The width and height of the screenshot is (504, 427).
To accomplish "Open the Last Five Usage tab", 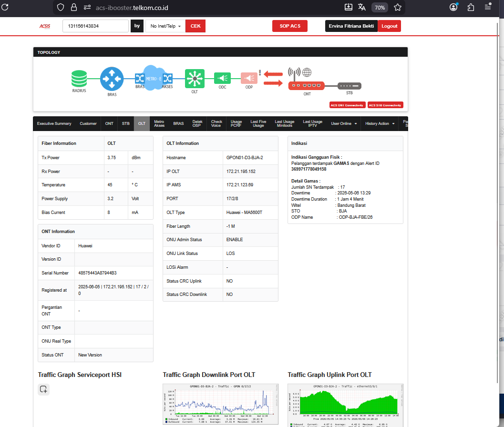I will (x=258, y=124).
